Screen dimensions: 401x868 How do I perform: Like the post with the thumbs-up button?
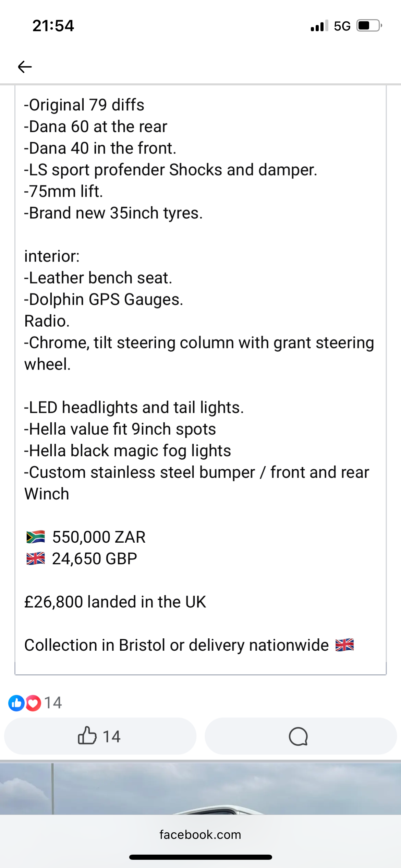tap(99, 736)
